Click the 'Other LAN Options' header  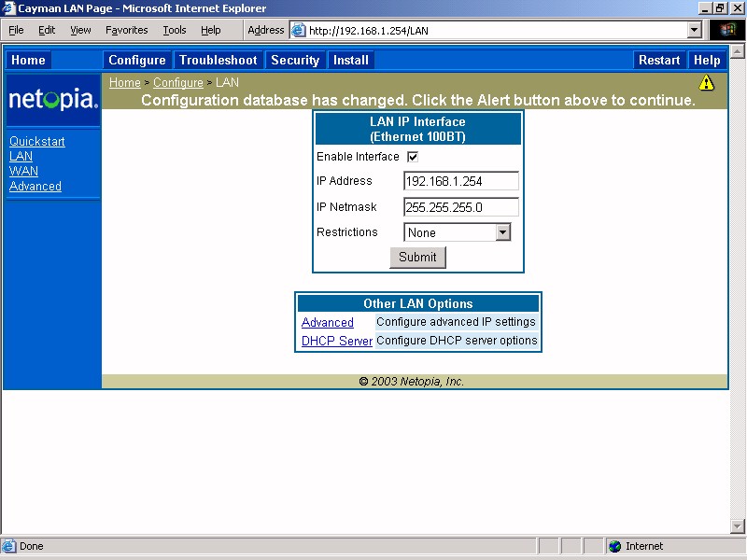tap(417, 303)
